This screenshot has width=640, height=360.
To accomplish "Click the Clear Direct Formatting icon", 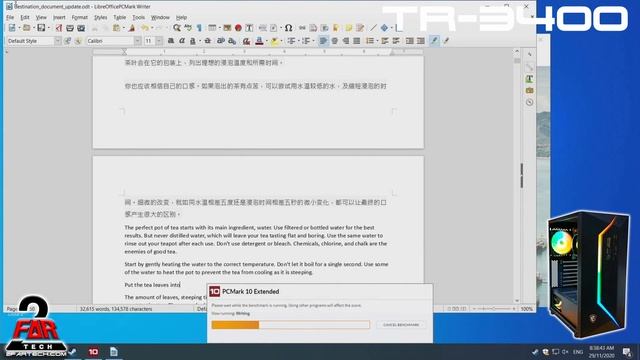I will [x=246, y=41].
